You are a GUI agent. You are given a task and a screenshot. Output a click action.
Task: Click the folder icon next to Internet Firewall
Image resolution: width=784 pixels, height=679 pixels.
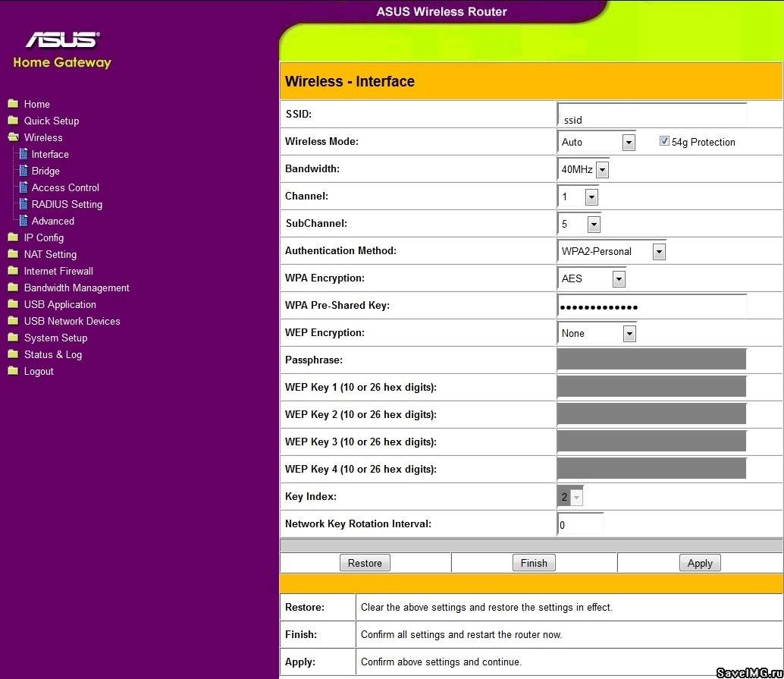coord(13,271)
